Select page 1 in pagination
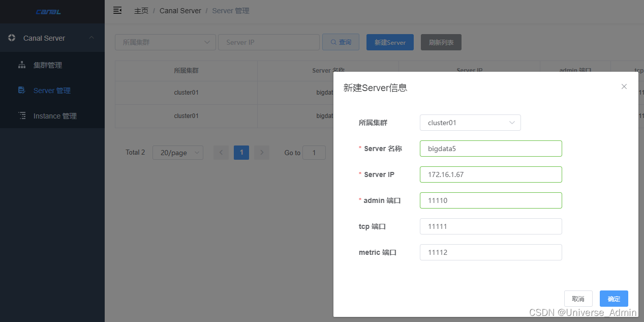644x322 pixels. [241, 153]
